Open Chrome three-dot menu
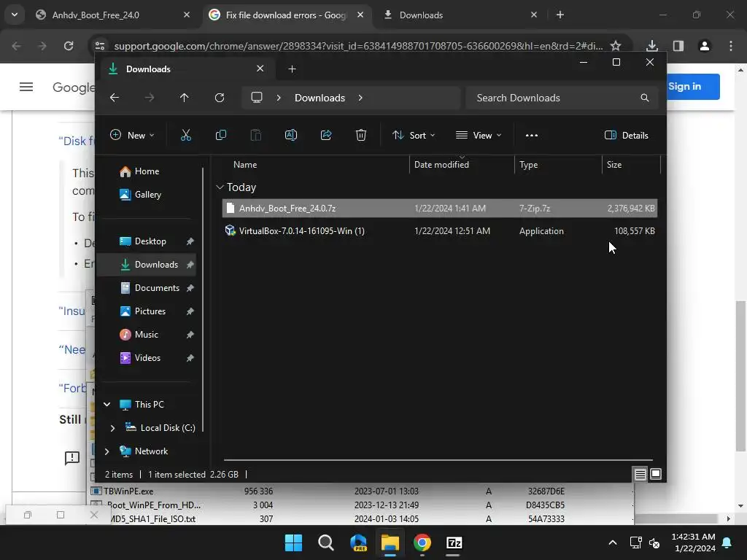 point(731,46)
